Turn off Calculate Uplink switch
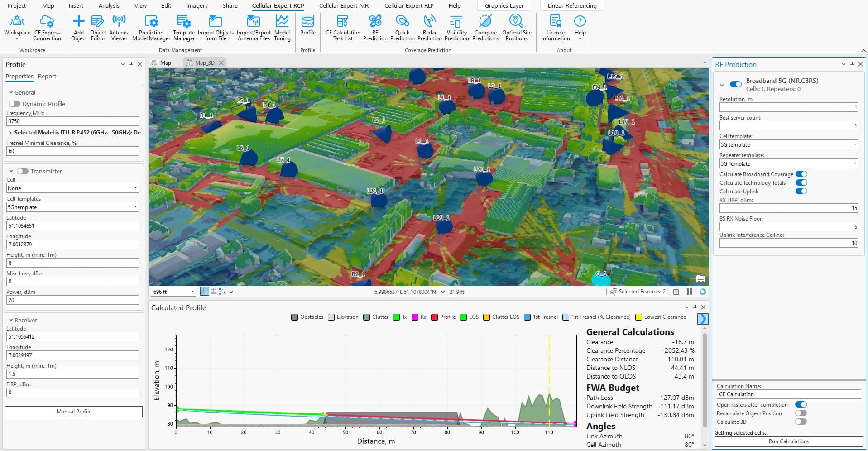 pyautogui.click(x=801, y=191)
